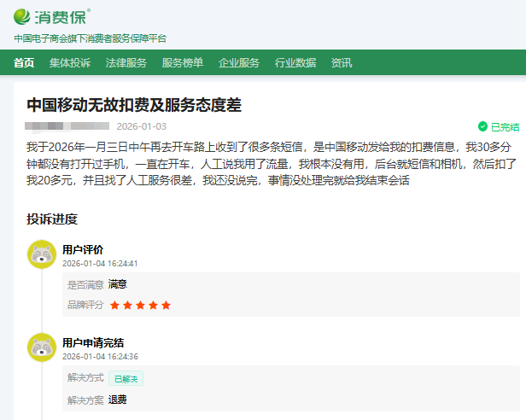Click the 中国电子商会旗下消费者服务保障平台 tagline
Screen dimensions: 526x420
tap(90, 38)
